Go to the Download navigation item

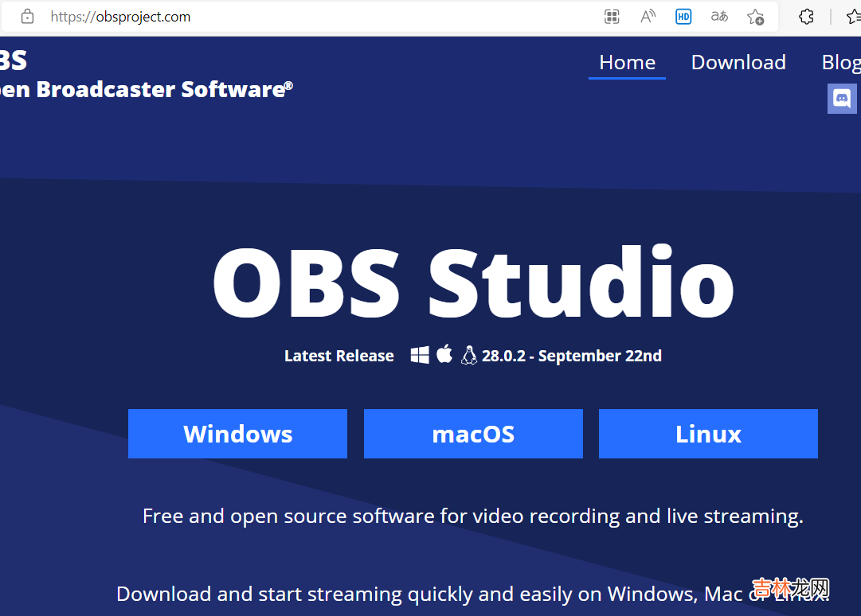[x=738, y=62]
